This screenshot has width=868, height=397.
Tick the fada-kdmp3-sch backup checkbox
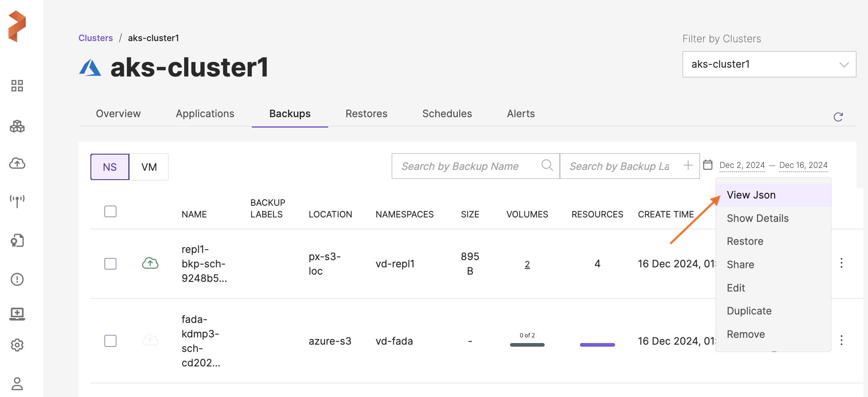pyautogui.click(x=110, y=341)
